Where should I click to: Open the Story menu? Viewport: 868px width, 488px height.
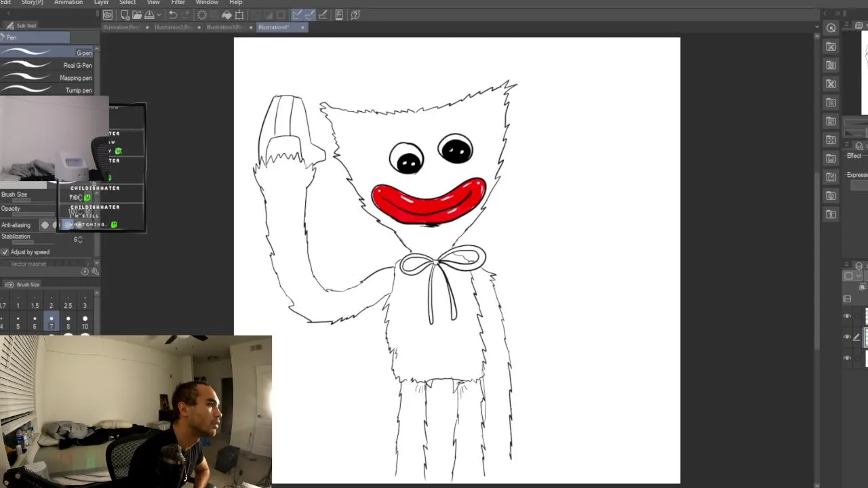pos(32,3)
